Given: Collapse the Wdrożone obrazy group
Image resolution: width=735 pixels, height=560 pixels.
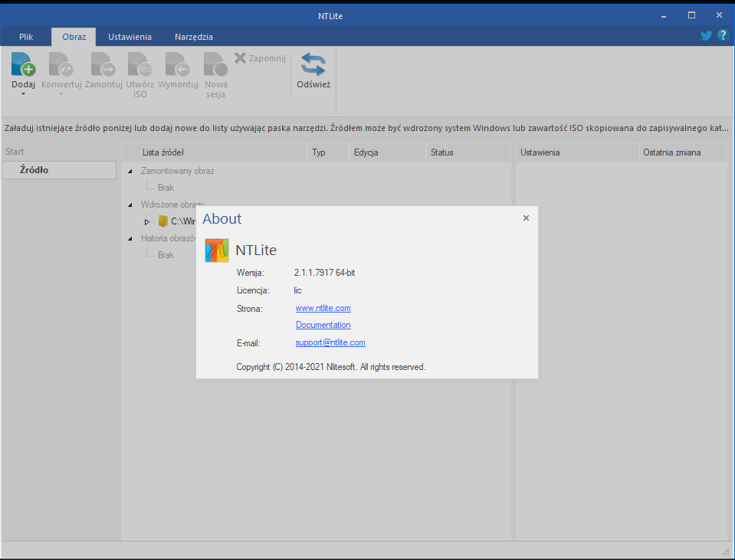Looking at the screenshot, I should (130, 205).
